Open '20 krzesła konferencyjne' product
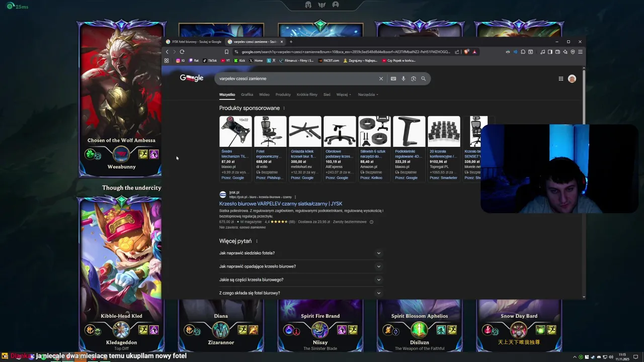The image size is (644, 362). tap(444, 148)
